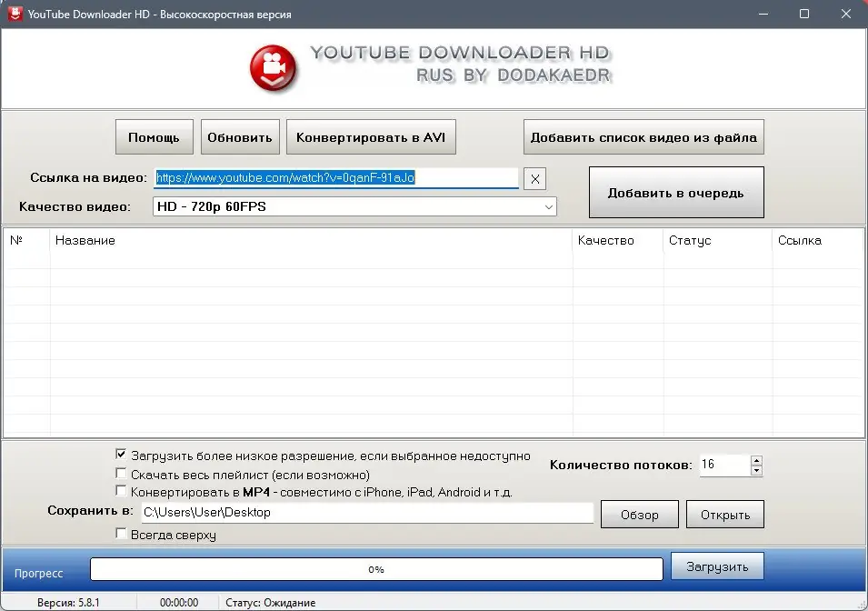The width and height of the screenshot is (868, 611).
Task: Click the Качество column header
Action: [618, 240]
